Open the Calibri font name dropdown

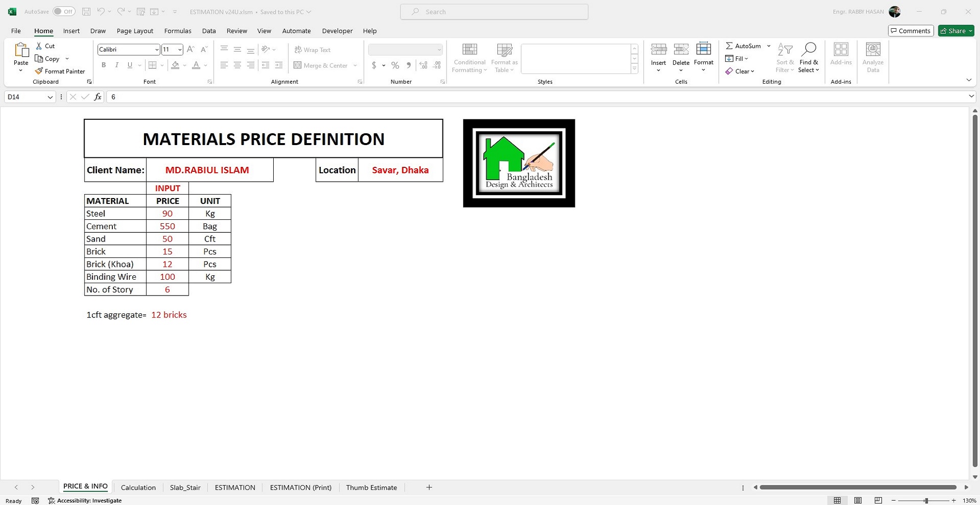click(157, 50)
